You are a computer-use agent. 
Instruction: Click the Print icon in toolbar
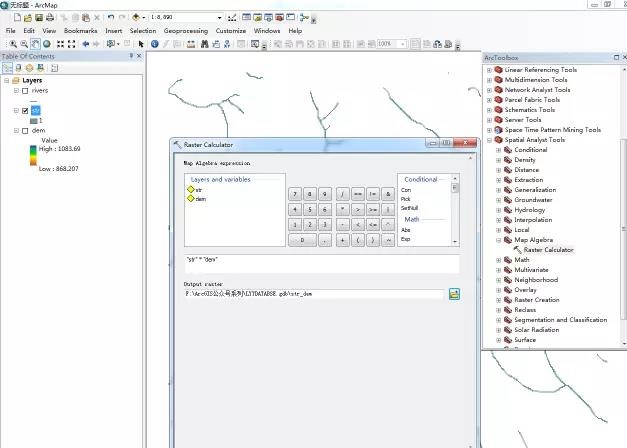pyautogui.click(x=50, y=17)
